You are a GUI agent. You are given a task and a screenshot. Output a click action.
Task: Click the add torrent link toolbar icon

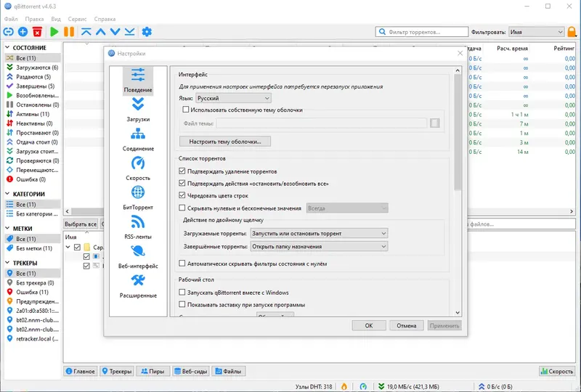click(x=8, y=32)
